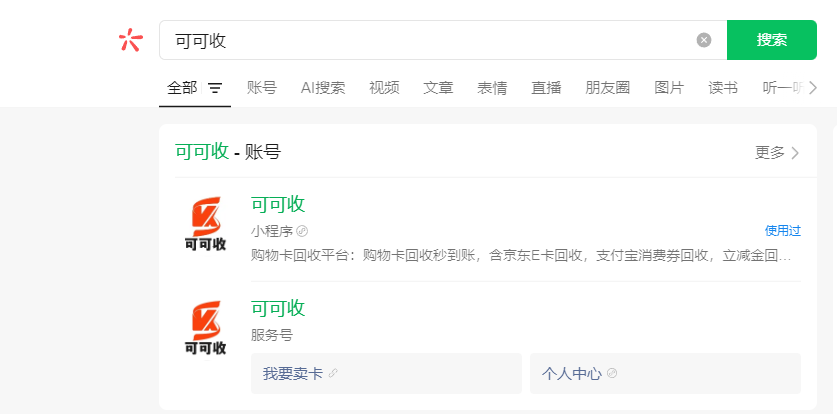
Task: Open the 视频 results tab
Action: click(384, 88)
